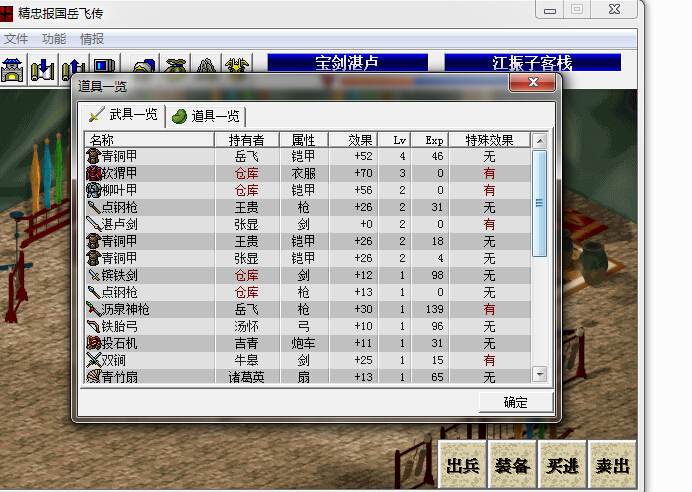Click the bow icon beside 铁胎弓

[x=94, y=326]
